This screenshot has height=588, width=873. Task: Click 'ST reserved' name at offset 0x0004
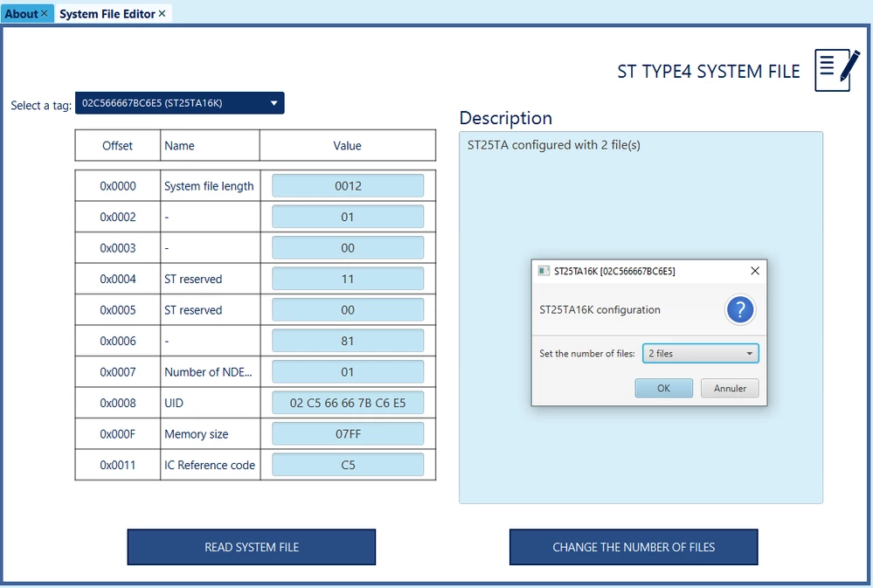click(210, 279)
